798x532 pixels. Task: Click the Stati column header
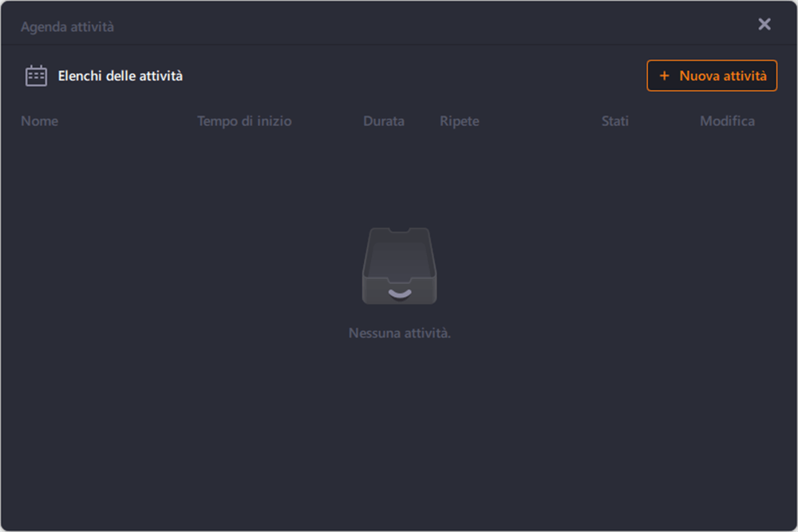614,121
